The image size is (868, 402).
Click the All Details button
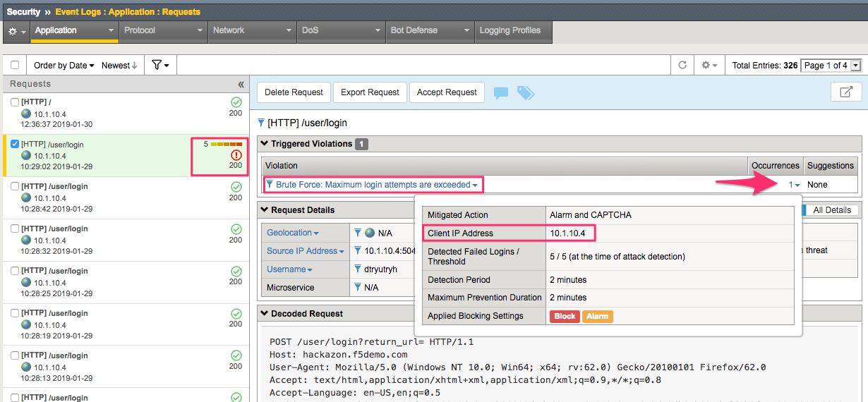coord(831,210)
